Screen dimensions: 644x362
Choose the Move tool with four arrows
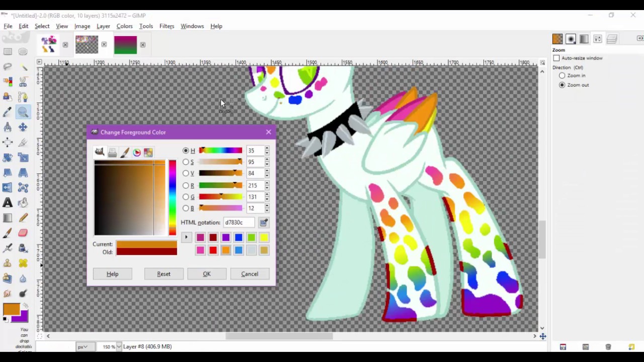[23, 127]
